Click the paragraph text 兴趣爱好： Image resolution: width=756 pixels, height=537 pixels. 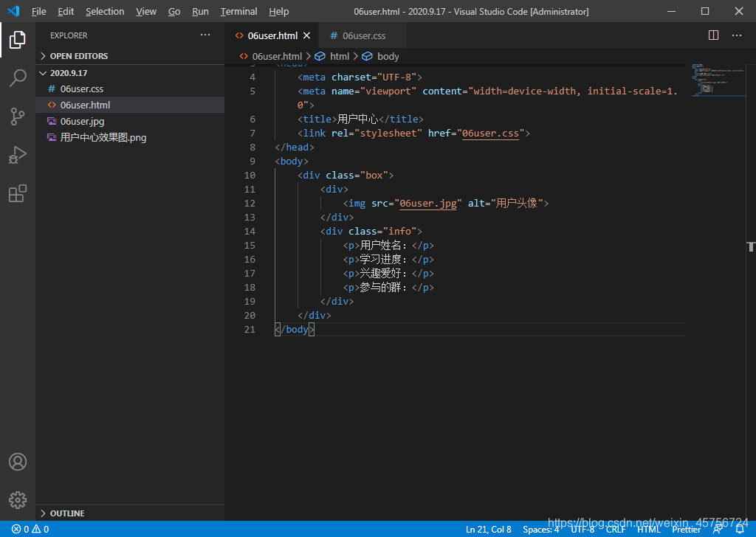coord(384,273)
